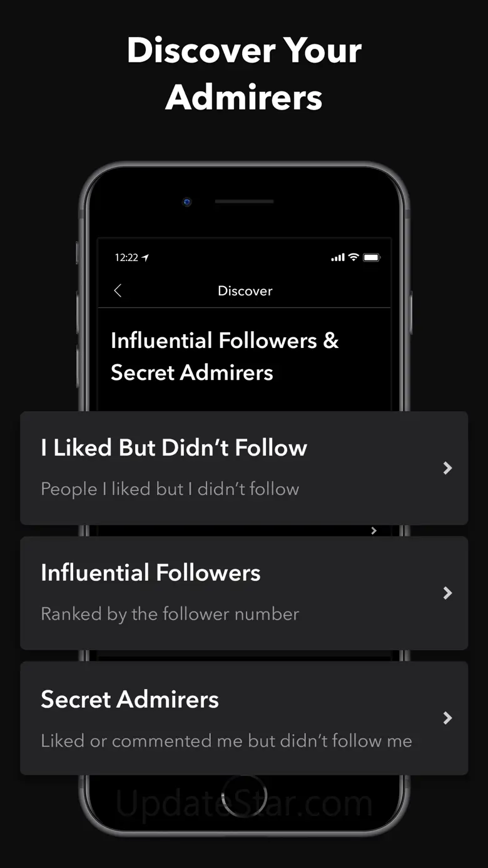488x868 pixels.
Task: Click the "Discover" screen title
Action: [245, 291]
